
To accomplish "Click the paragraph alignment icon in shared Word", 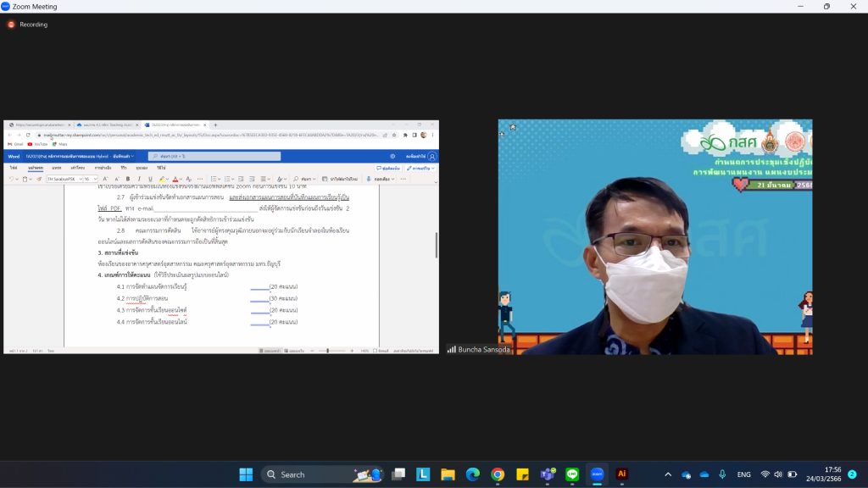I will tap(264, 180).
